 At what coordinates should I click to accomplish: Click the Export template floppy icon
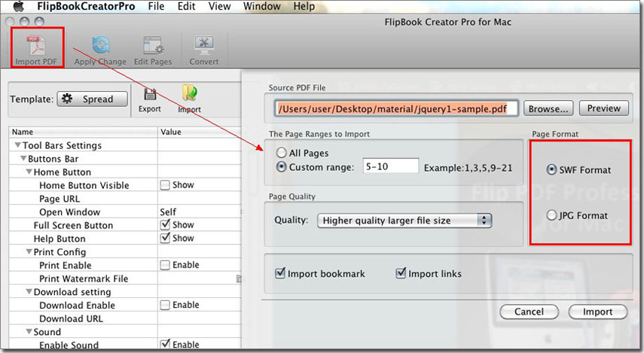[150, 94]
